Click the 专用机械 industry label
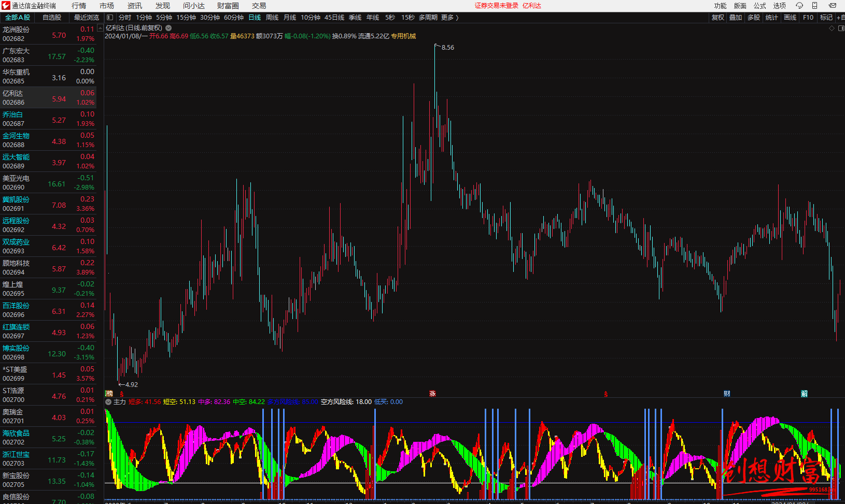Image resolution: width=845 pixels, height=504 pixels. pyautogui.click(x=403, y=36)
